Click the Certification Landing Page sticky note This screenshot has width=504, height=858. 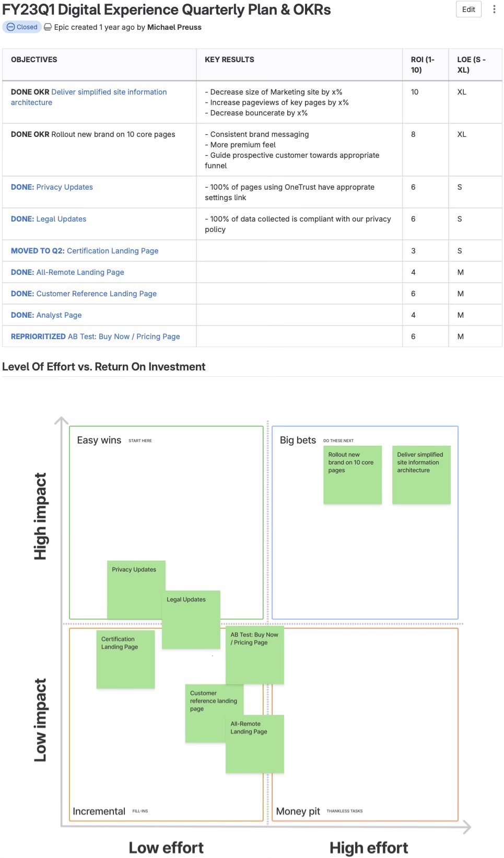pos(125,659)
